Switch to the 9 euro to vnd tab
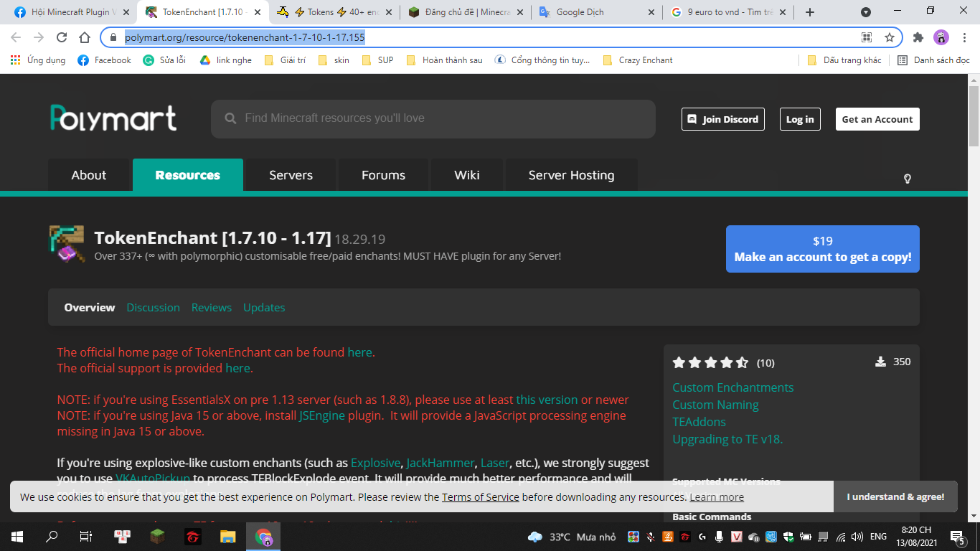This screenshot has height=551, width=980. click(728, 12)
